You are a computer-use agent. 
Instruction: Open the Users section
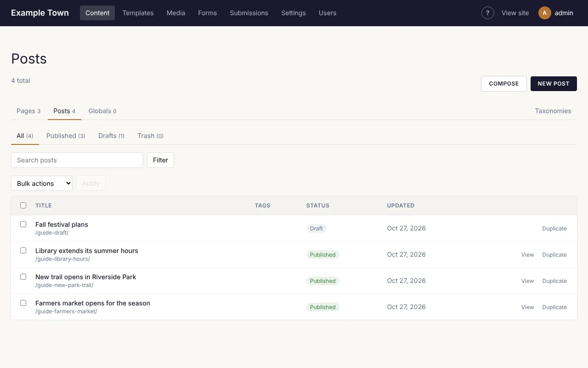tap(328, 13)
